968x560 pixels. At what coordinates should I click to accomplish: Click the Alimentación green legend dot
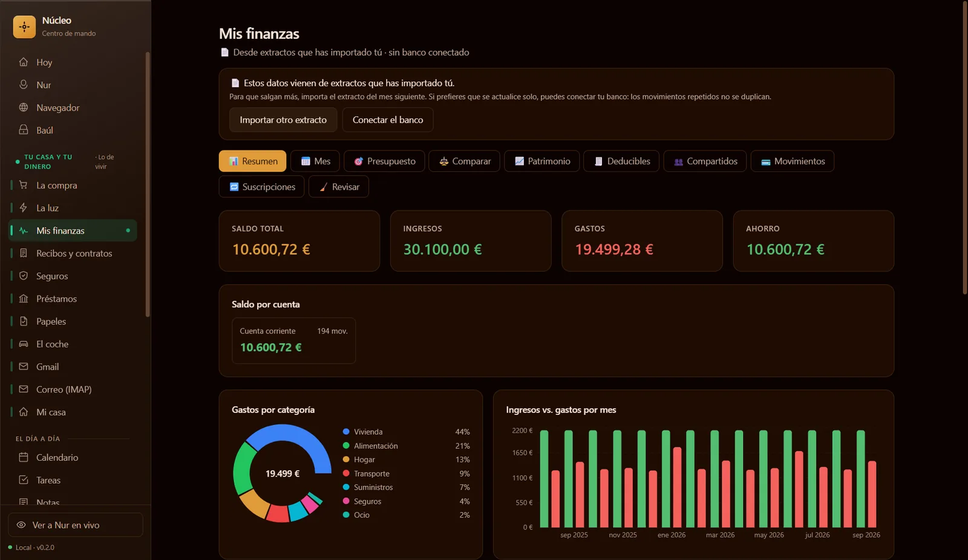tap(346, 446)
